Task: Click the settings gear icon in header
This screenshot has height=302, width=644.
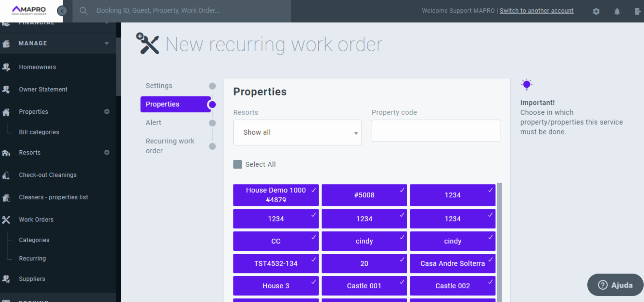Action: click(596, 11)
